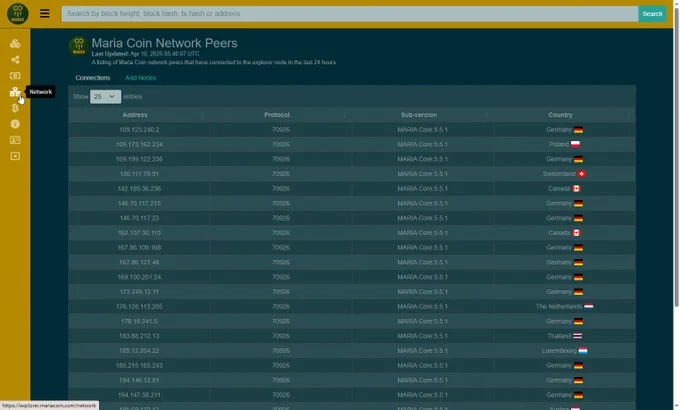This screenshot has height=410, width=680.
Task: Click address 109.123.240.2
Action: 139,130
